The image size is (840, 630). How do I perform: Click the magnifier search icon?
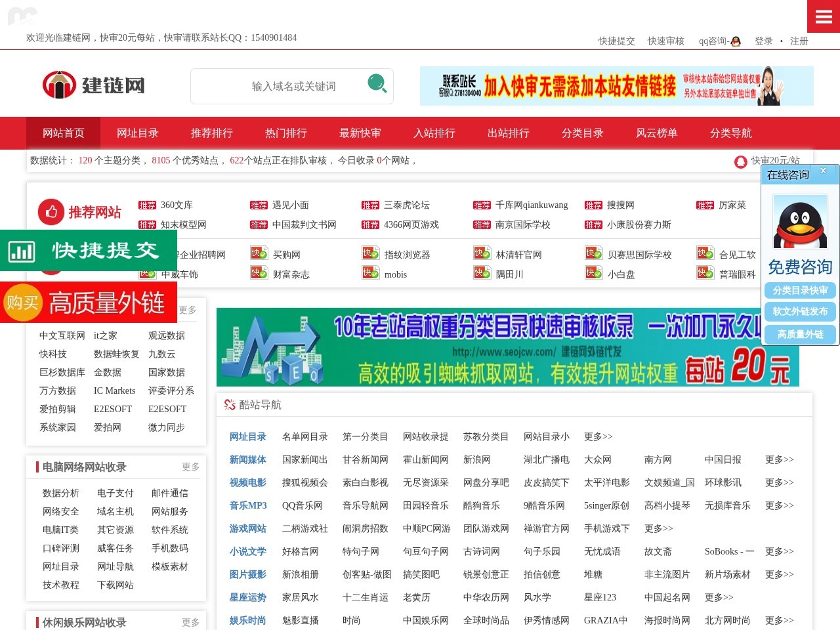376,85
